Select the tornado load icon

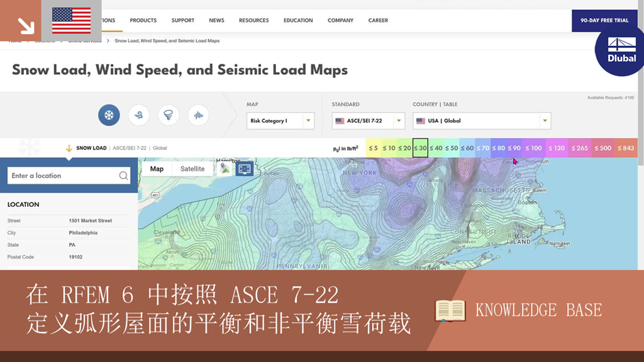[x=169, y=115]
